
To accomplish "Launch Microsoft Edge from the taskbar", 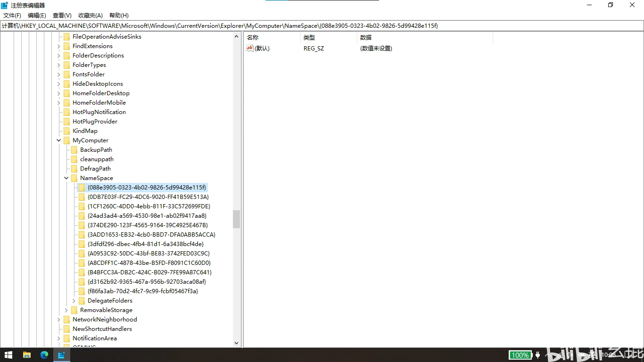I will [44, 355].
